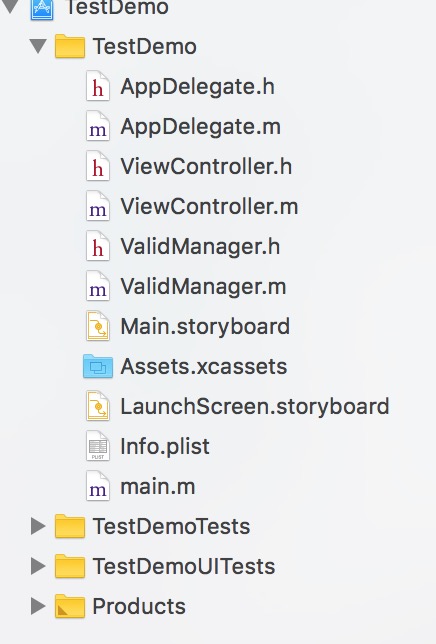Expand the TestDemoUITests folder

[x=38, y=566]
